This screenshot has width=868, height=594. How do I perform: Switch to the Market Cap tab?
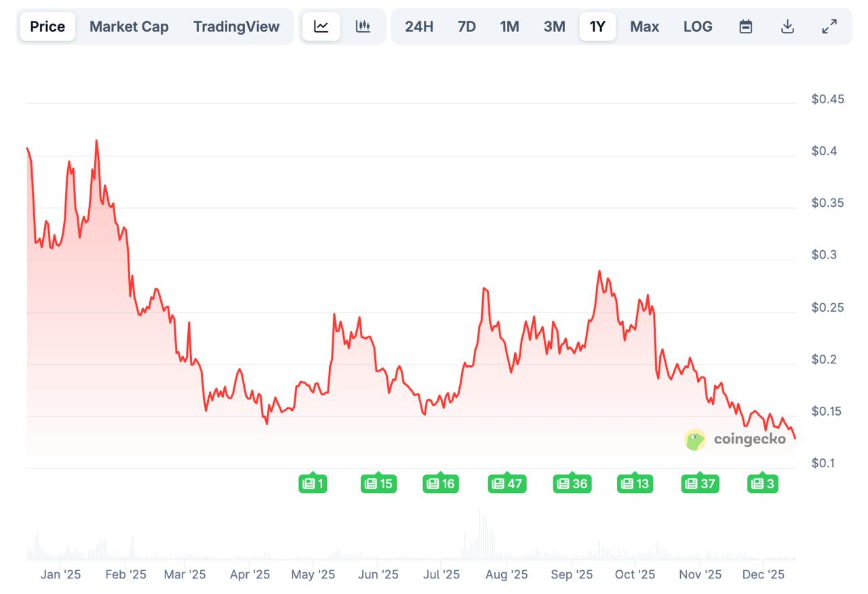pos(129,26)
